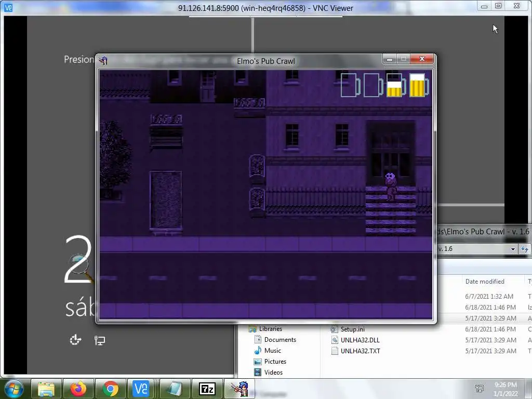Click the date in the UNLHA32.TXT row
The image size is (532, 399).
click(490, 351)
